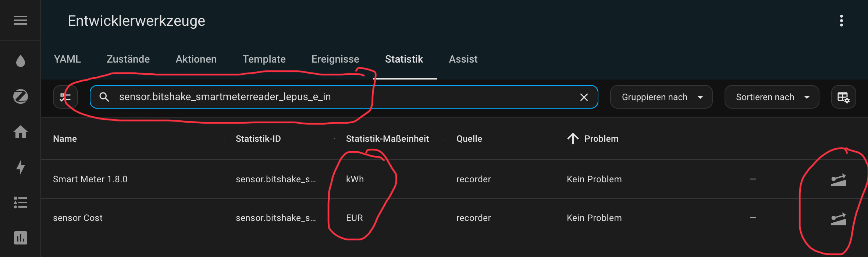Sort by the Statistik-Maßeinheit column header

click(387, 139)
